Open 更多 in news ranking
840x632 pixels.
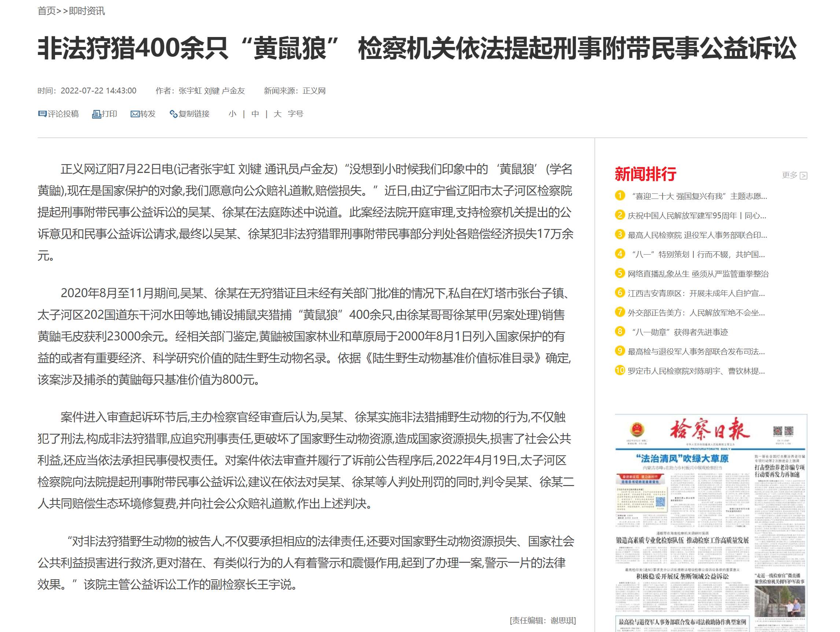790,175
